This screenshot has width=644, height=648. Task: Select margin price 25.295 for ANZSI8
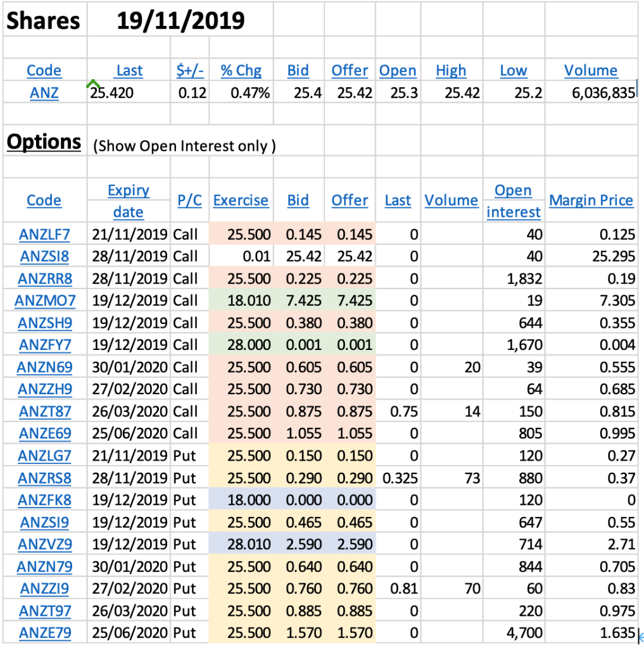[614, 256]
